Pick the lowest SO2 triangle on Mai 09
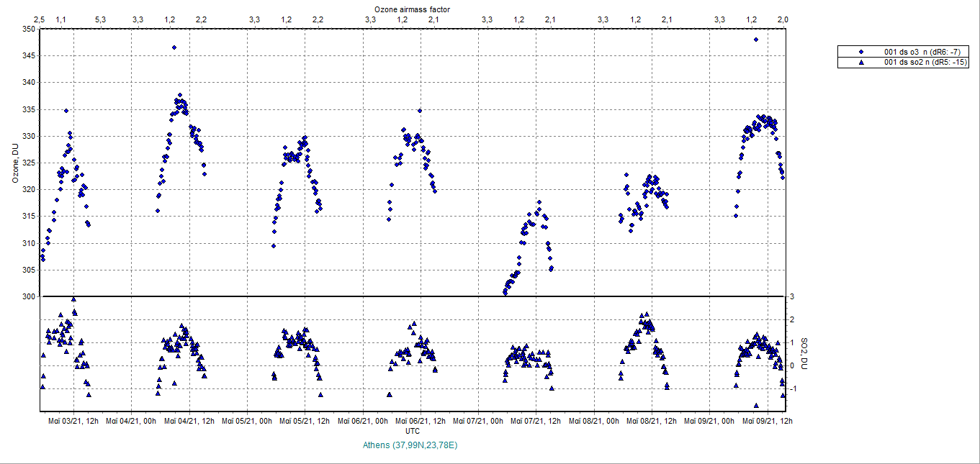The height and width of the screenshot is (464, 980). coord(756,405)
